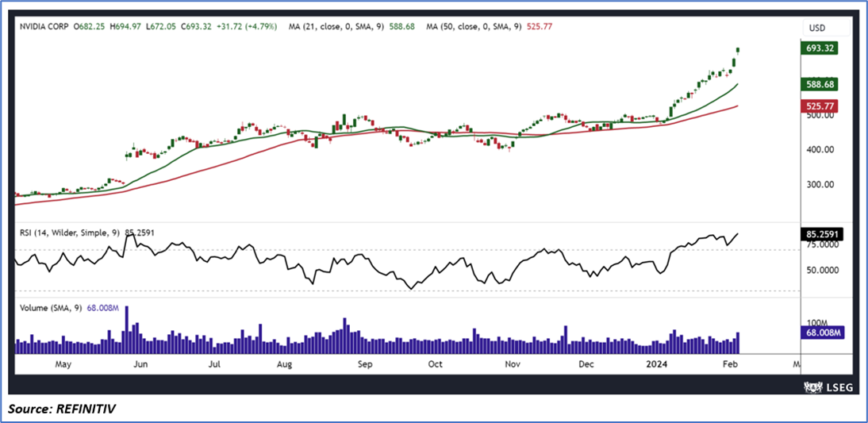Click the Jun label on time axis
This screenshot has width=868, height=423.
click(x=140, y=365)
